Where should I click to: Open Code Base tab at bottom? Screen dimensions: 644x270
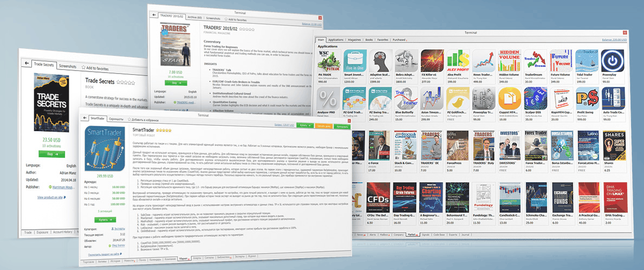[x=439, y=235]
